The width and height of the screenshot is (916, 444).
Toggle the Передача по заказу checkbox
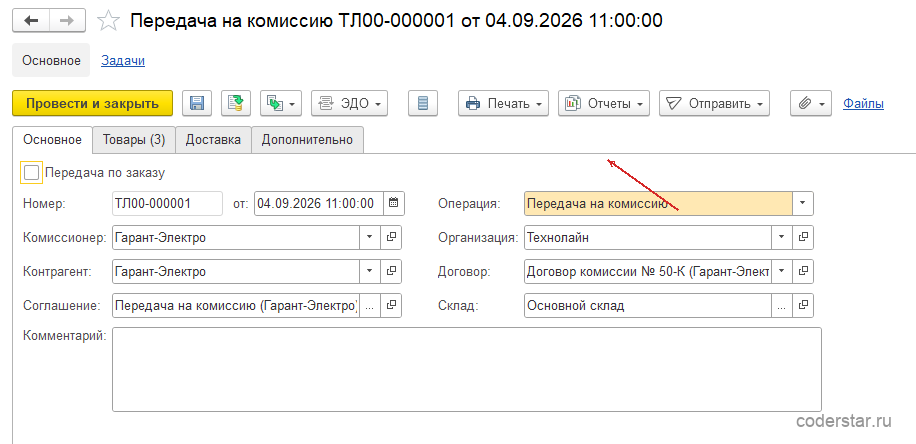click(x=31, y=173)
